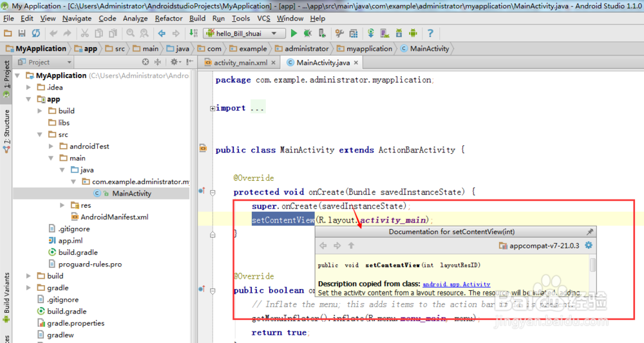644x343 pixels.
Task: Collapse the src folder
Action: 39,134
